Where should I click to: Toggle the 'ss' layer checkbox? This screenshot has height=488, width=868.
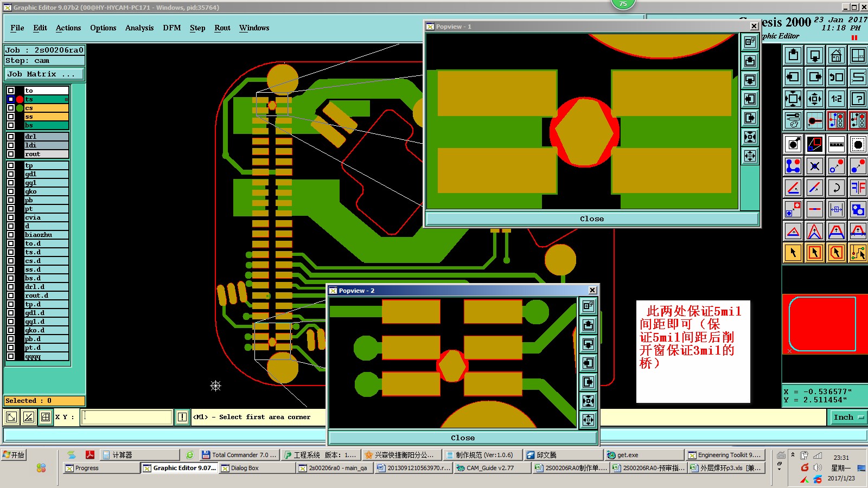point(11,117)
